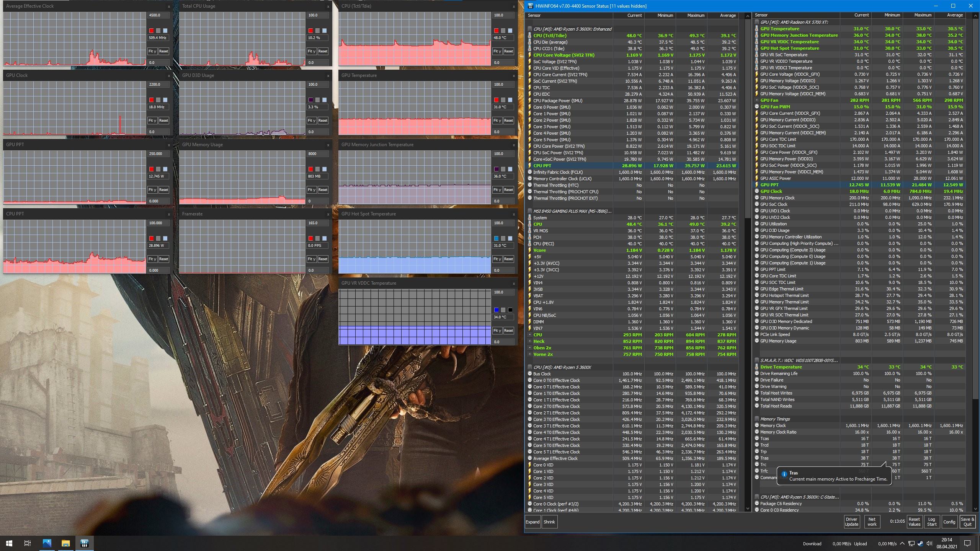Collapse CPU [#0]: AMD Ryzen 5 3600X: Enhanced group
980x551 pixels.
(x=530, y=29)
